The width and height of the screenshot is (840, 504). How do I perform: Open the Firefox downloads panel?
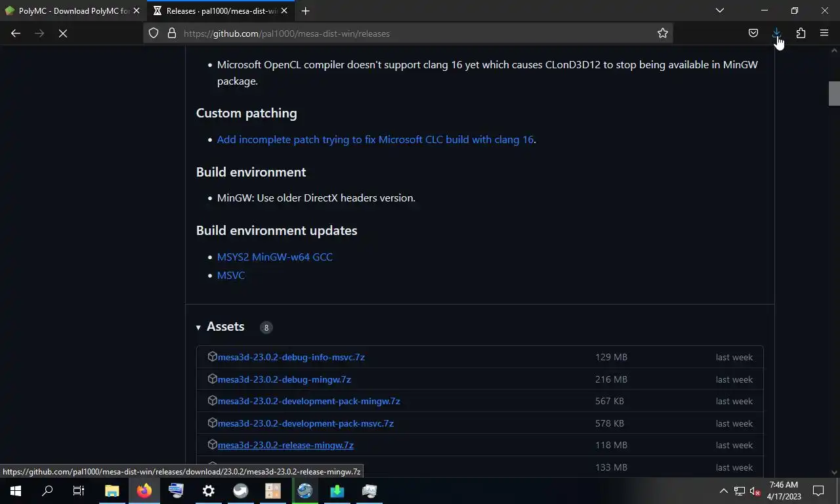777,33
